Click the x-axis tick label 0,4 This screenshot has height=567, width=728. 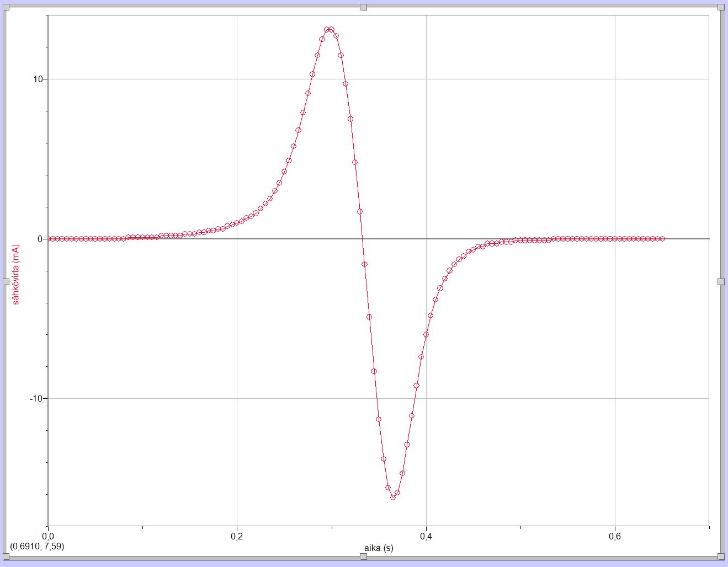point(426,536)
